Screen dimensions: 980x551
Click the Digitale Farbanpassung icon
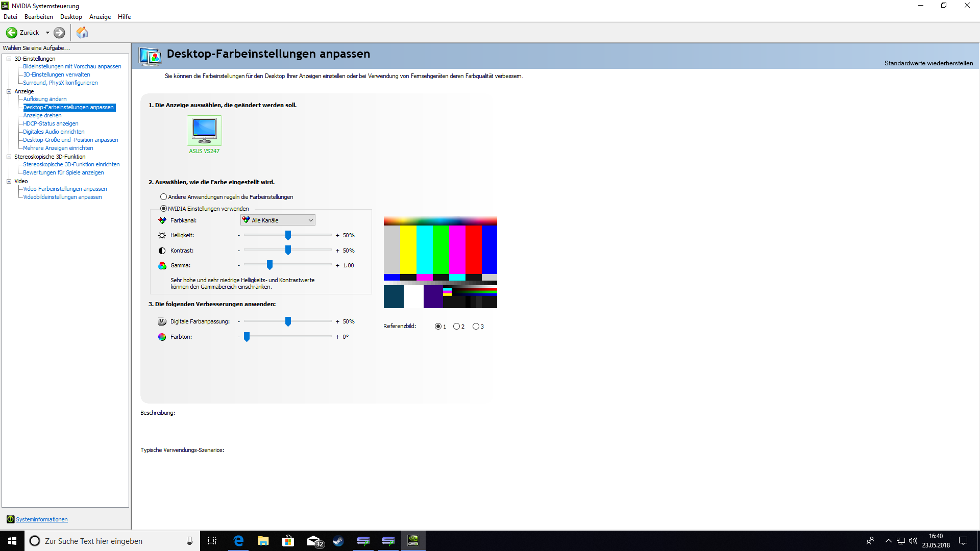[x=162, y=321]
